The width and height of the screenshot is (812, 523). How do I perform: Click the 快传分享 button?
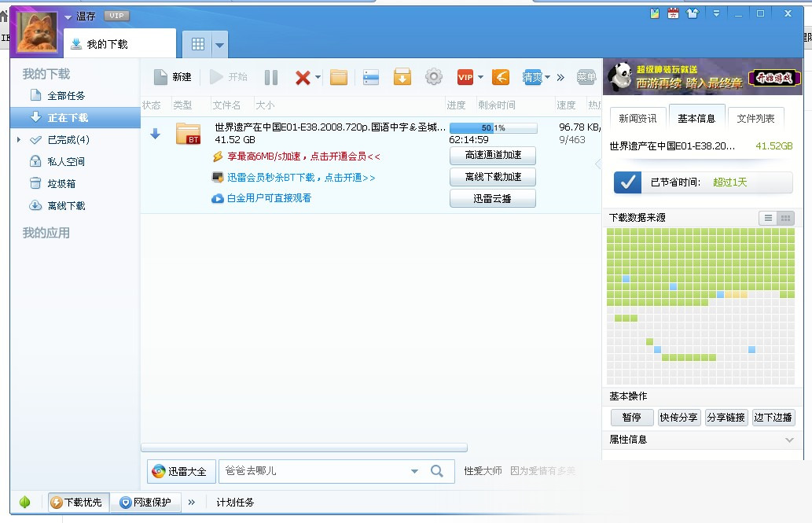[x=678, y=418]
